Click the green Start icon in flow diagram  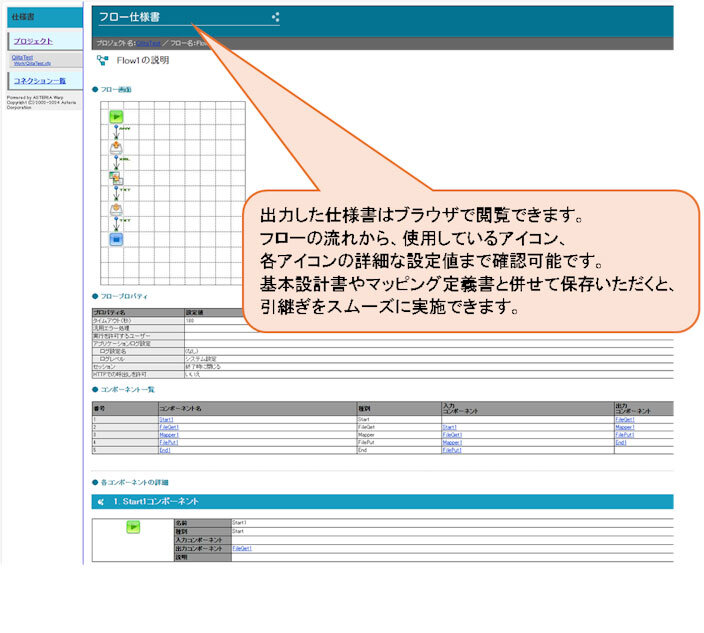116,117
